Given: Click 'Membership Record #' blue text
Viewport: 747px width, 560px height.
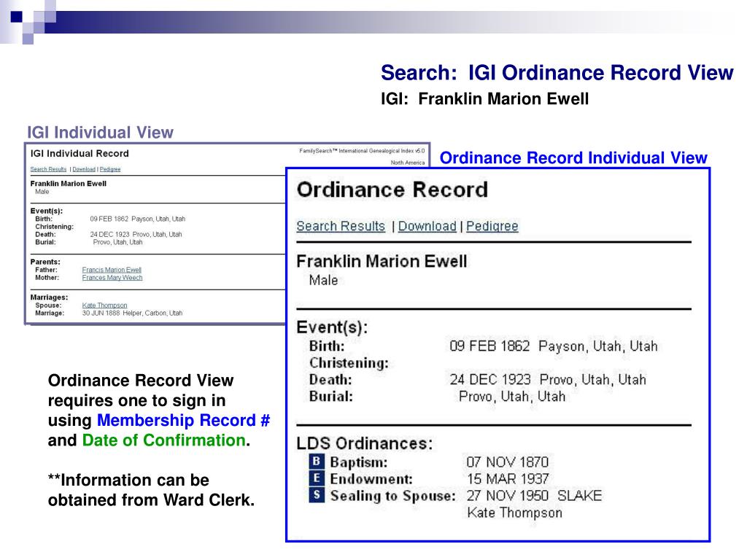Looking at the screenshot, I should pyautogui.click(x=183, y=420).
